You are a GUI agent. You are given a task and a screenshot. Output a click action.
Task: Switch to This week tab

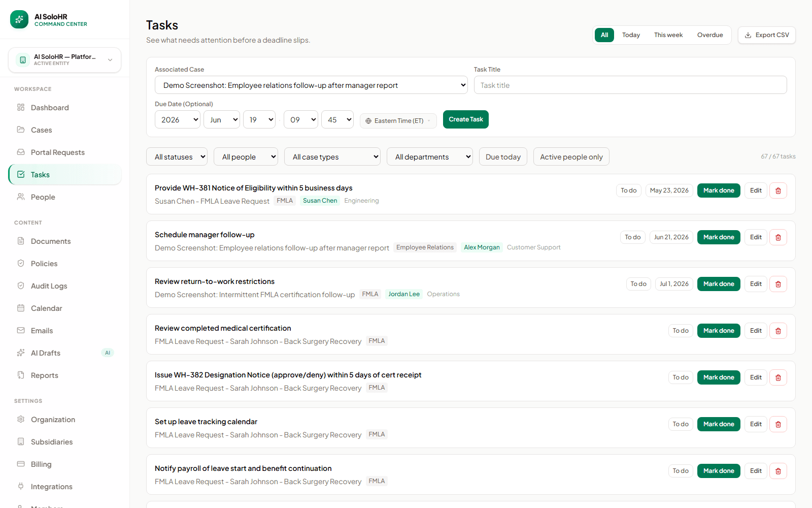click(668, 35)
